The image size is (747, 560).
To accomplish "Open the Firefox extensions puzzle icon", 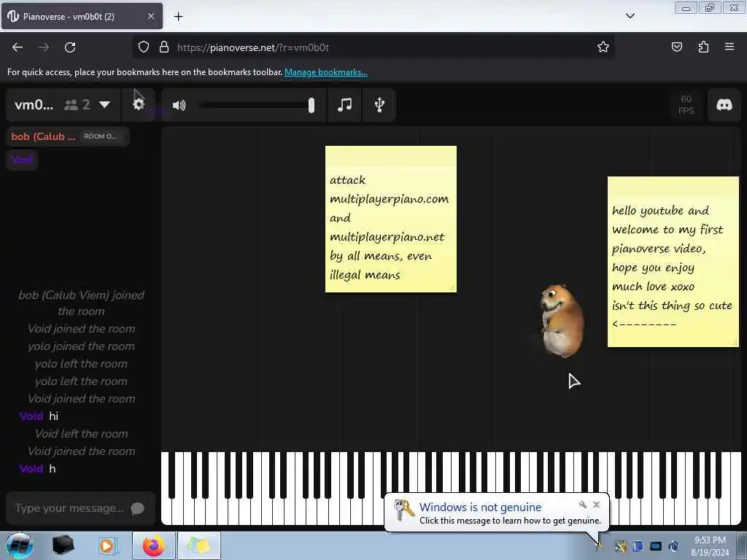I will point(704,47).
